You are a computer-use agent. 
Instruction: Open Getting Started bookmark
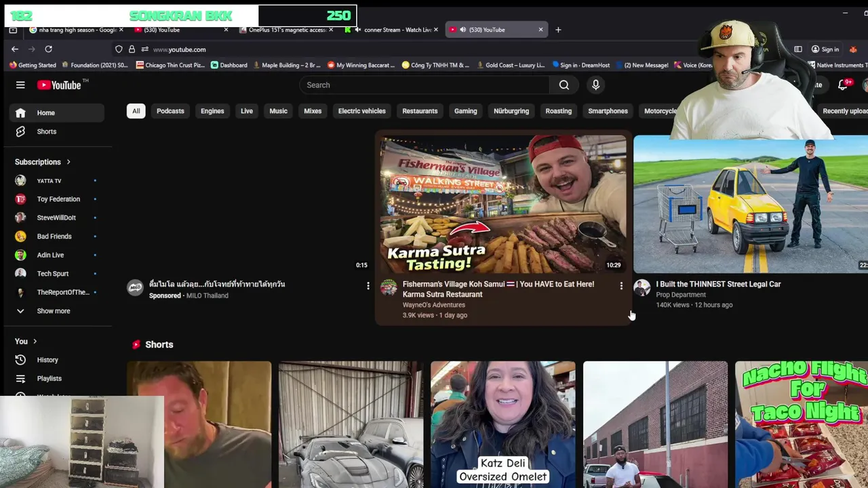33,65
